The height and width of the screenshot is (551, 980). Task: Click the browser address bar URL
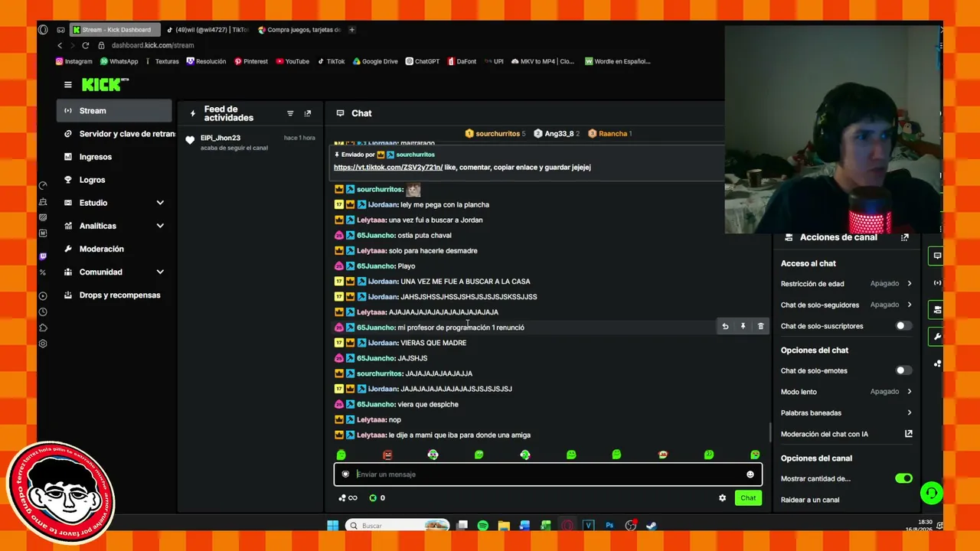(x=152, y=45)
